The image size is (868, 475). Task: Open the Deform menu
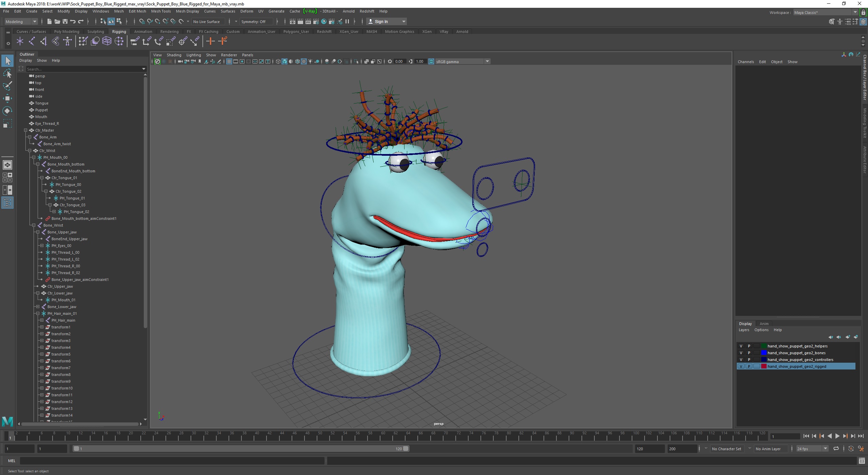[x=246, y=11]
